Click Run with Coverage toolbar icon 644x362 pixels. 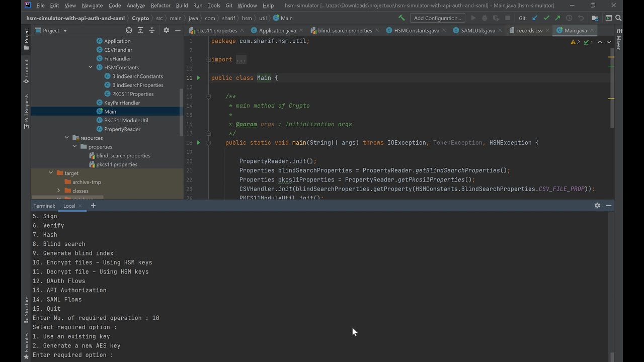[x=496, y=18]
